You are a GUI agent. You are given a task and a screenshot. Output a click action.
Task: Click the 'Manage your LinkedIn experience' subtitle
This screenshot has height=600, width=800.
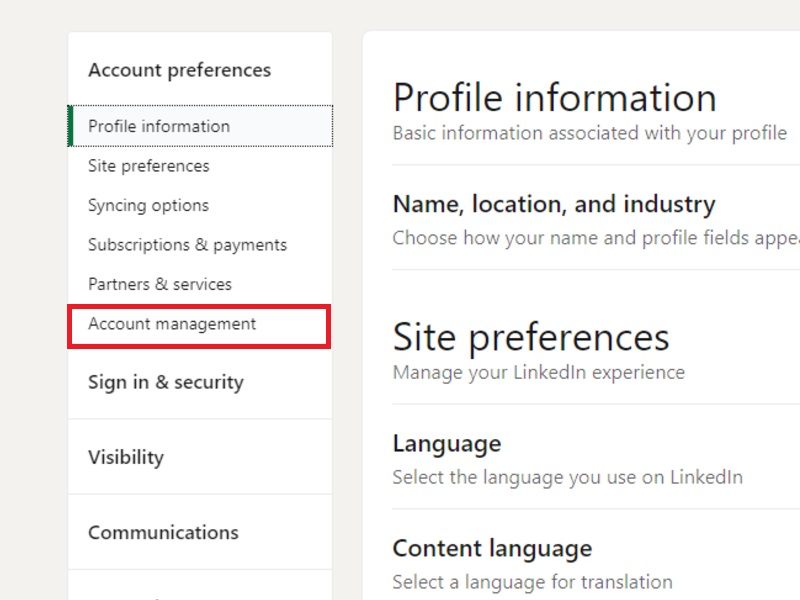538,372
